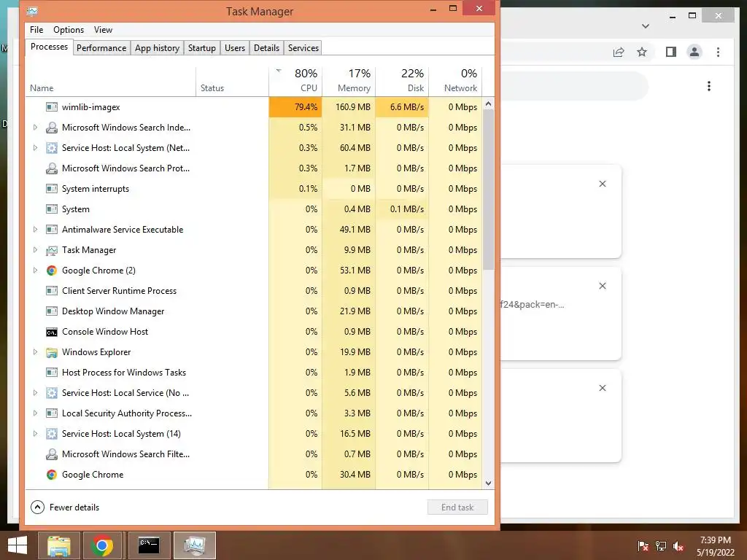Expand the Windows Explorer row
This screenshot has width=747, height=560.
pos(35,352)
